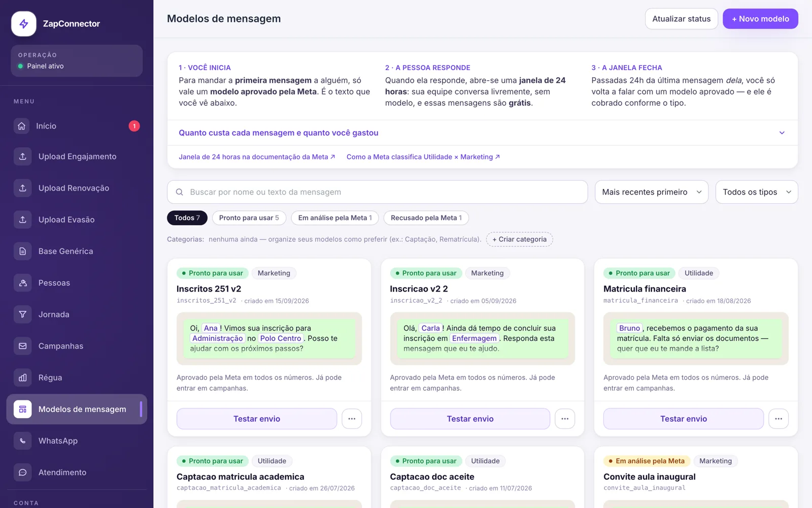Open the Atendimento menu item
The width and height of the screenshot is (812, 508).
(x=77, y=472)
